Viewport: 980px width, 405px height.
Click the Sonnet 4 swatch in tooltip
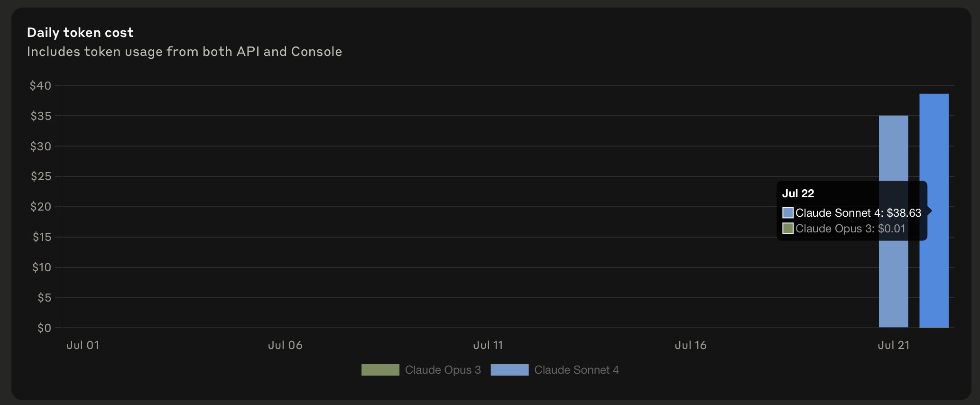[x=788, y=212]
